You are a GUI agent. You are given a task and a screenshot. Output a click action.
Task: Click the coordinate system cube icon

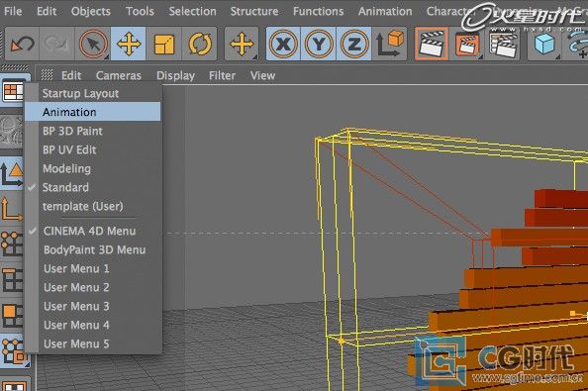click(390, 44)
